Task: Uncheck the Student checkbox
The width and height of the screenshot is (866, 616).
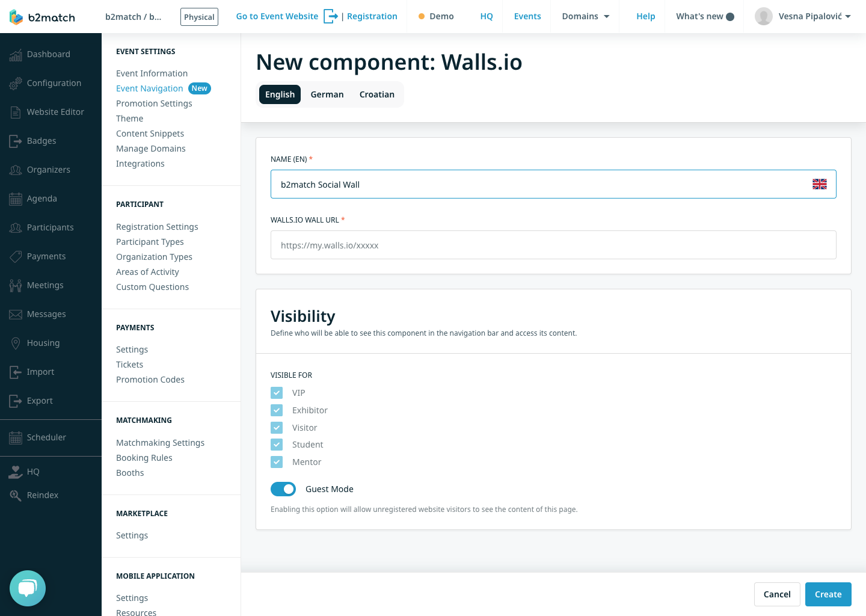Action: (x=277, y=445)
